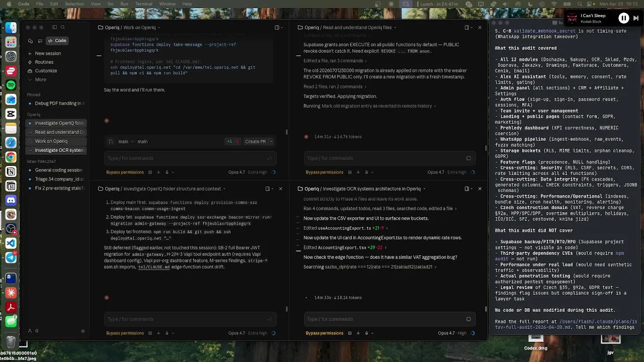Image resolution: width=644 pixels, height=362 pixels.
Task: Open the Run menu in menu bar
Action: (x=124, y=4)
